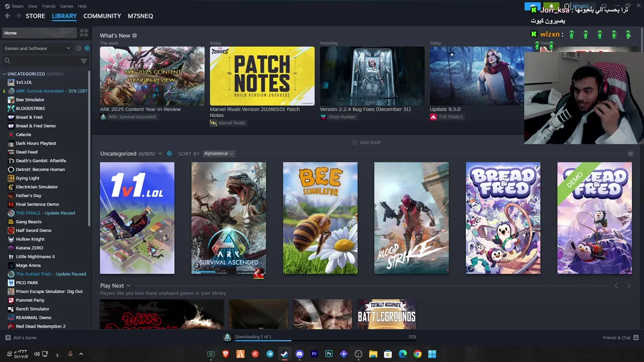Open the Help menu
The height and width of the screenshot is (362, 644).
tap(82, 6)
